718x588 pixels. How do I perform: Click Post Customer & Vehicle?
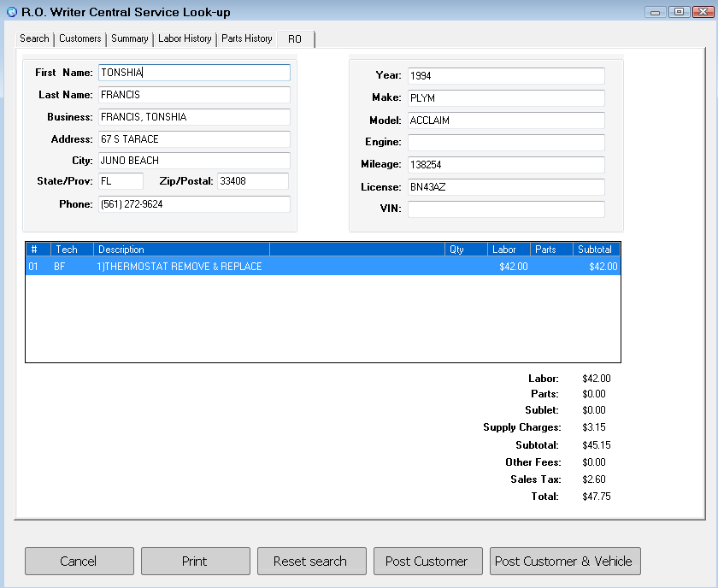coord(565,561)
